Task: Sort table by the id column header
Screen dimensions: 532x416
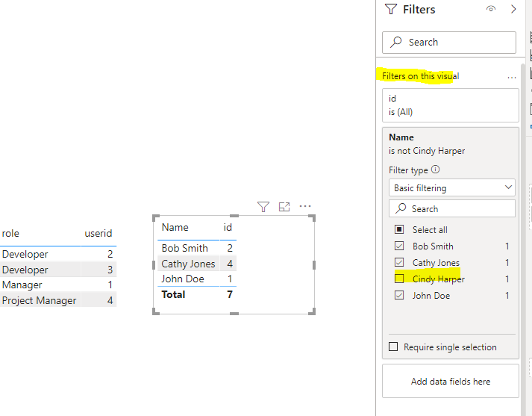Action: tap(228, 227)
